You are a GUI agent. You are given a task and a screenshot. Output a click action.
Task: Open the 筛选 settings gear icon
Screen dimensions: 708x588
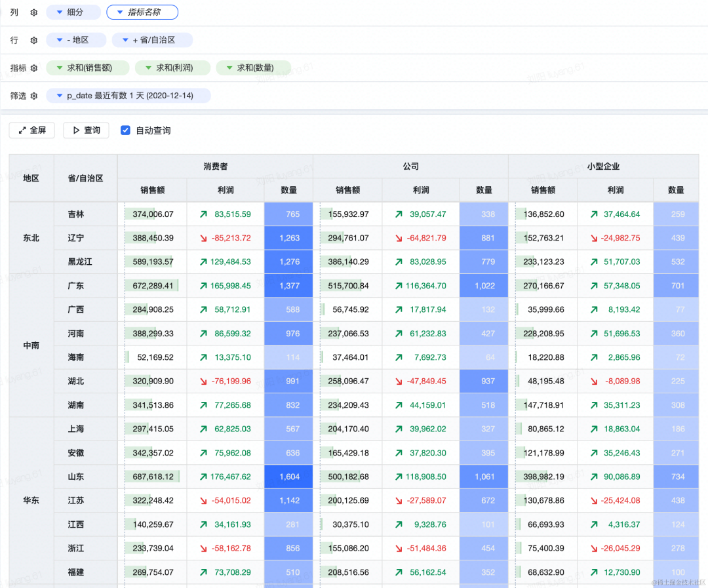pos(34,95)
